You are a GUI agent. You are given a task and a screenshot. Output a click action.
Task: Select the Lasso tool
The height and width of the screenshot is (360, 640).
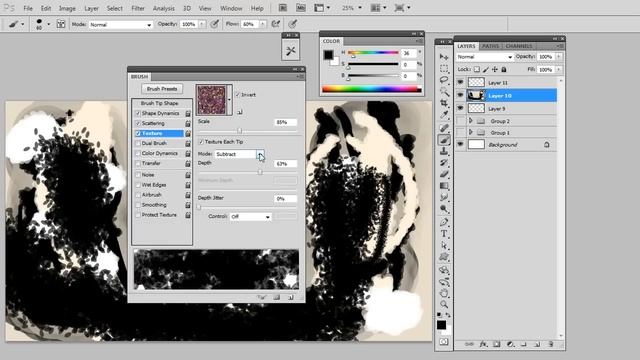click(444, 80)
